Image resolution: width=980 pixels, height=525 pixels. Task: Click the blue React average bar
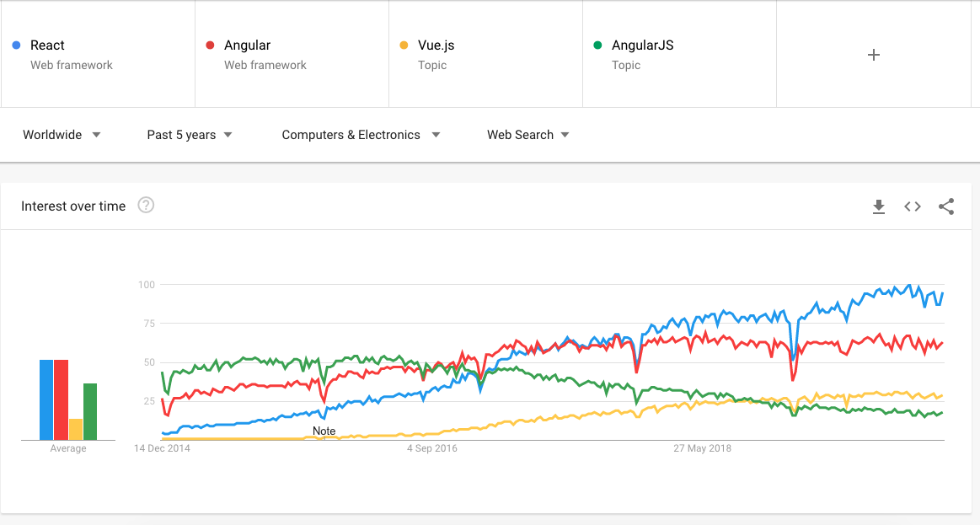pyautogui.click(x=46, y=399)
